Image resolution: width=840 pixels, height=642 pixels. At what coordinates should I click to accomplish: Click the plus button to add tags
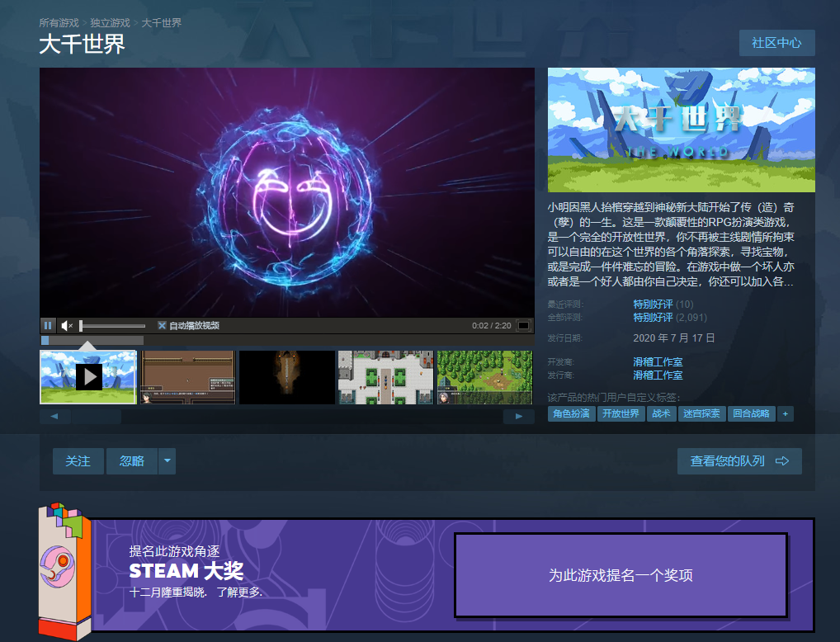tap(786, 413)
